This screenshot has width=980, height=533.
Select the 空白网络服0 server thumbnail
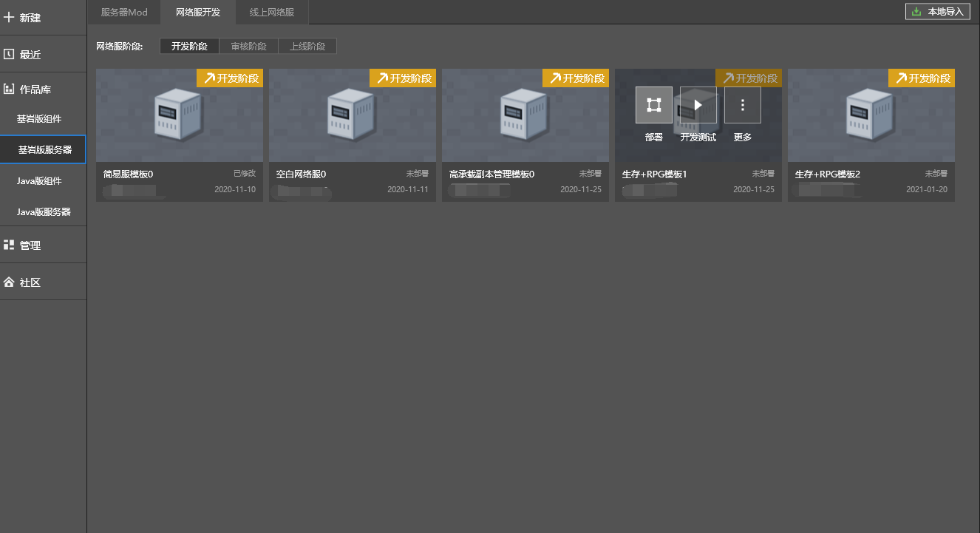tap(353, 115)
